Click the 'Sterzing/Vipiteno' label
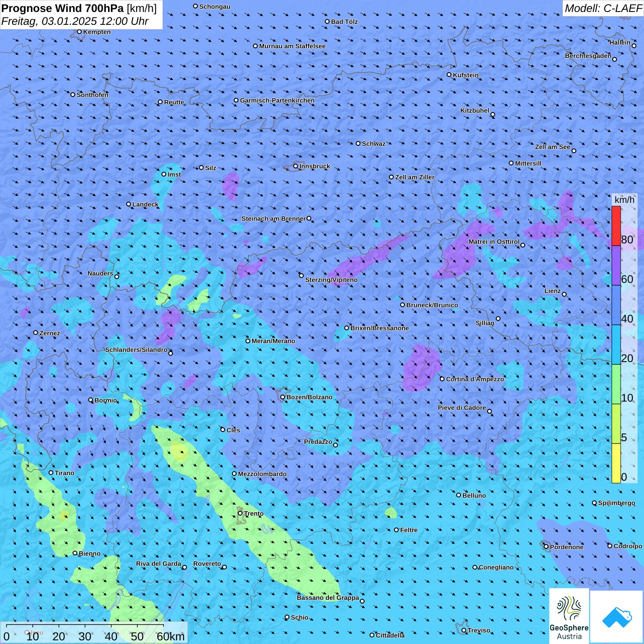 pyautogui.click(x=331, y=280)
